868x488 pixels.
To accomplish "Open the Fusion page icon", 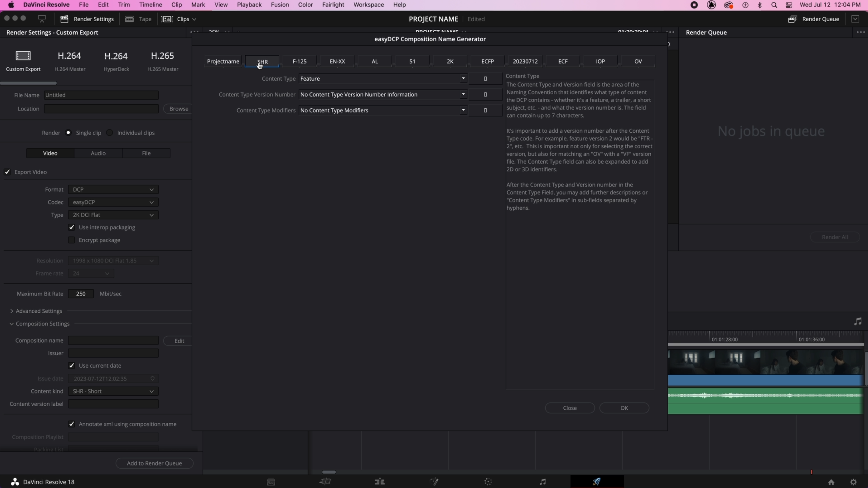I will (x=434, y=482).
